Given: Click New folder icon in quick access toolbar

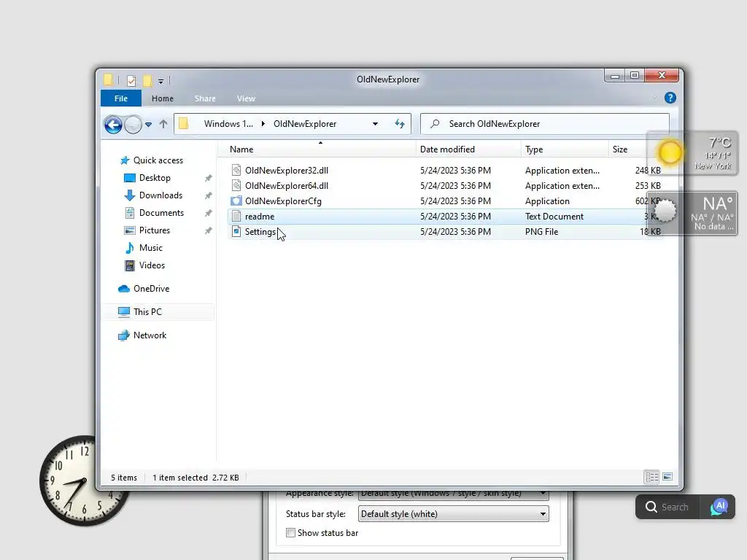Looking at the screenshot, I should coord(147,80).
